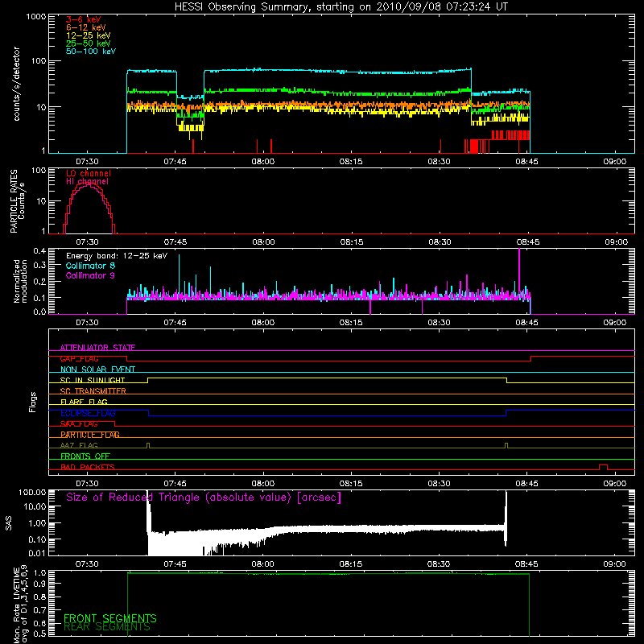Select the SC_IN_SUNLIGHT flag label
This screenshot has width=644, height=644.
(93, 380)
